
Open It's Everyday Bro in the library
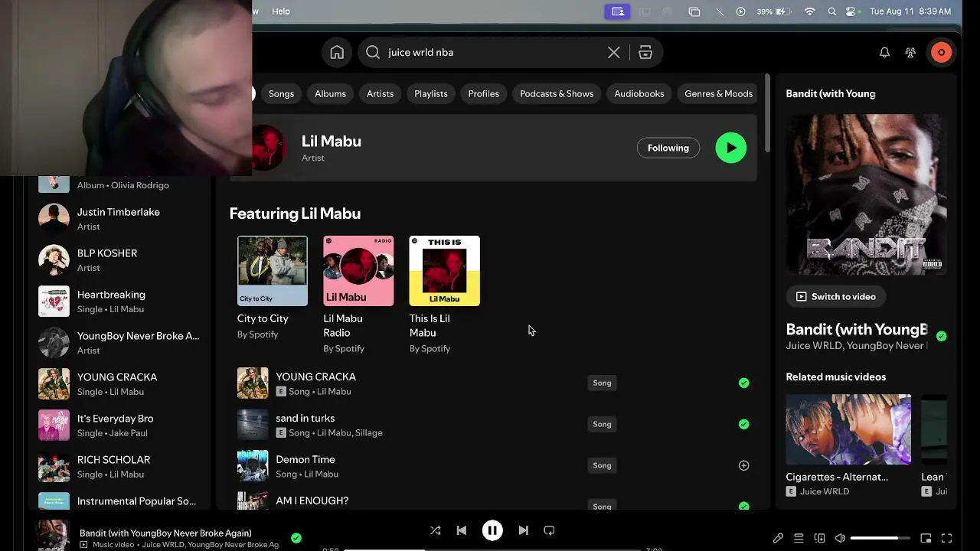119,425
